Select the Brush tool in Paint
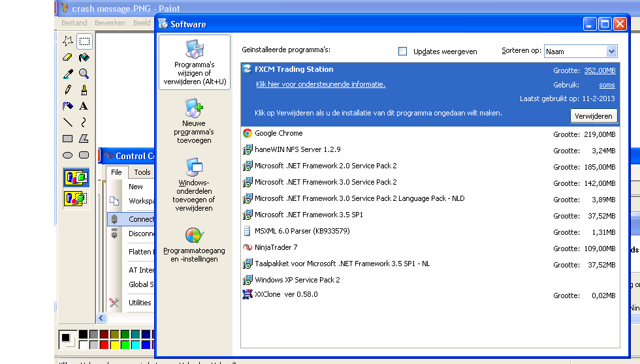This screenshot has height=364, width=640. (x=84, y=90)
